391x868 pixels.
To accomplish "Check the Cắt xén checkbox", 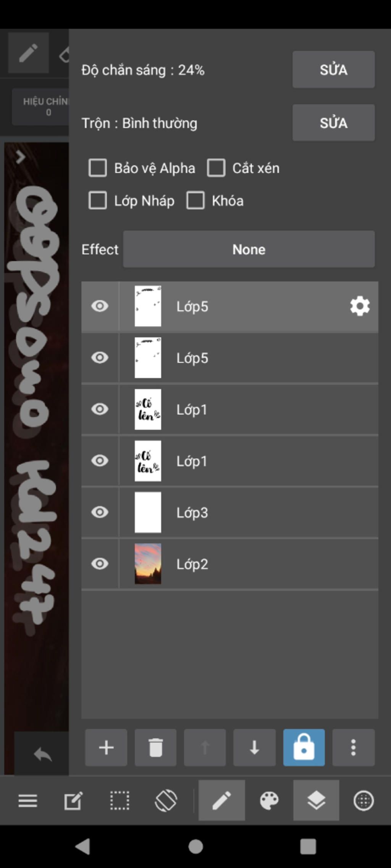I will [x=216, y=168].
